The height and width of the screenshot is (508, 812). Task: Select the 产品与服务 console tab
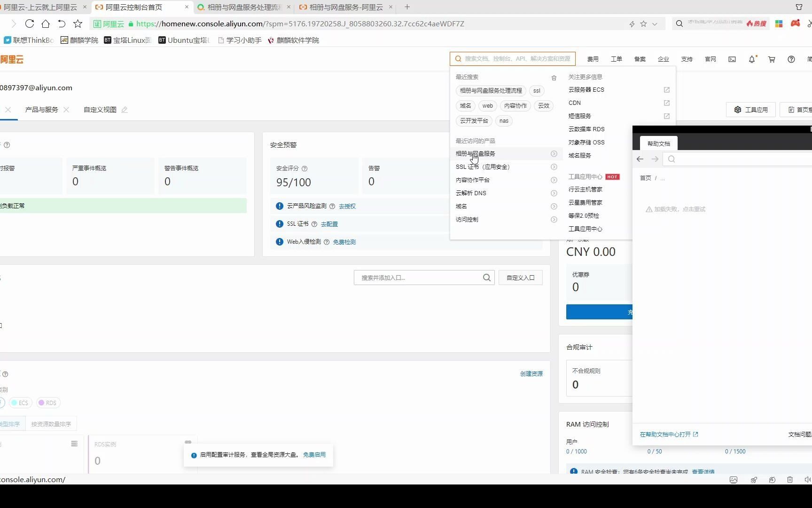(41, 110)
